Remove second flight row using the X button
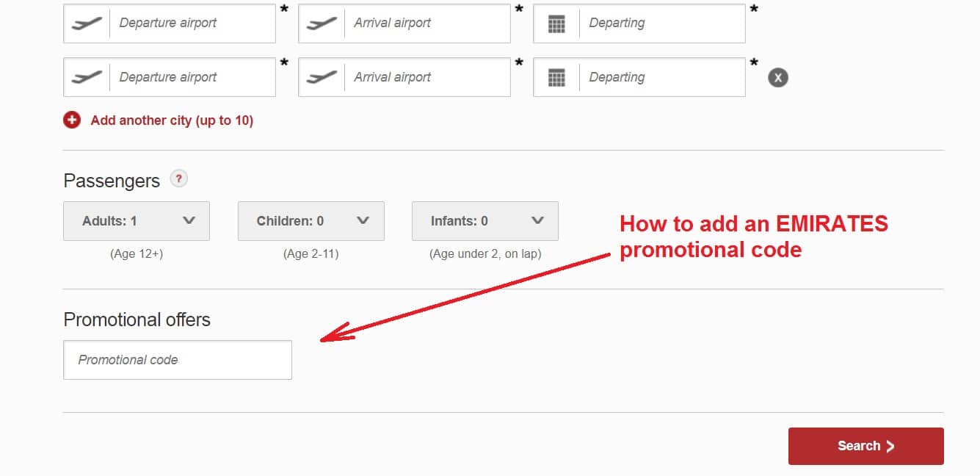Screen dimensions: 980x476 777,76
